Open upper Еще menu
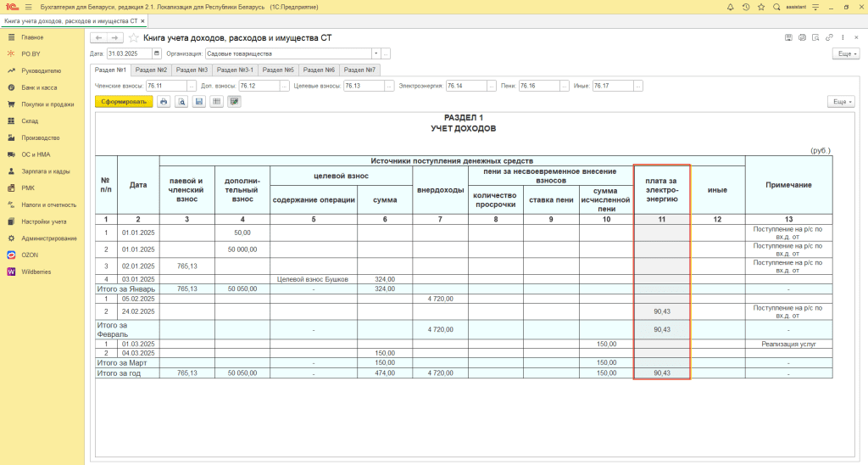868x465 pixels. [x=847, y=53]
